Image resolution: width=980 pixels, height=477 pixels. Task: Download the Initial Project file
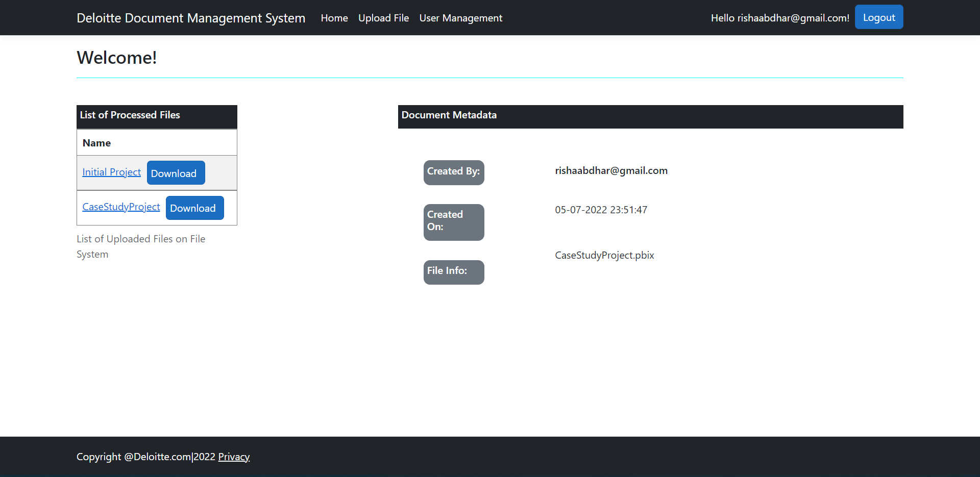176,173
